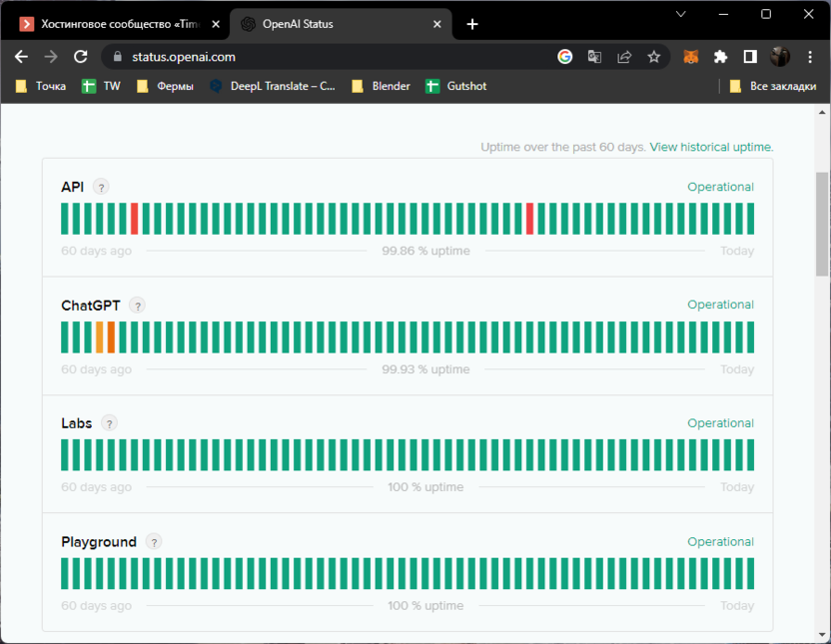Close the OpenAI Status tab
Viewport: 831px width, 644px height.
(x=437, y=24)
